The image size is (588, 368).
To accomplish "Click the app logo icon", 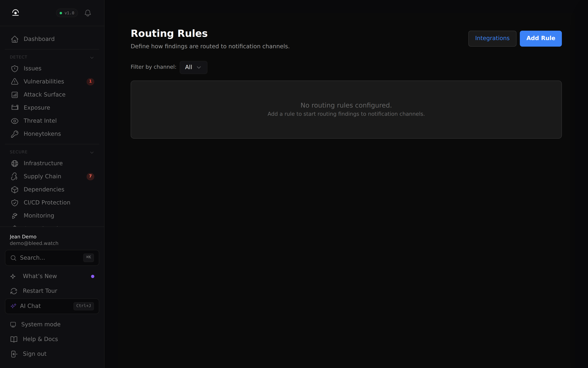I will pyautogui.click(x=15, y=13).
